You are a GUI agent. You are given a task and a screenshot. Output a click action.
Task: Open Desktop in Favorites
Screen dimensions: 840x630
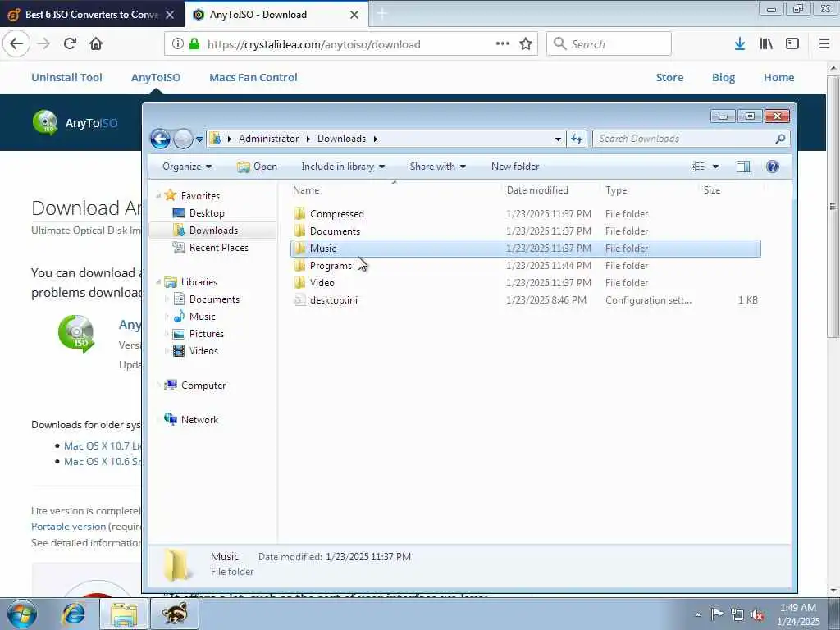tap(206, 213)
